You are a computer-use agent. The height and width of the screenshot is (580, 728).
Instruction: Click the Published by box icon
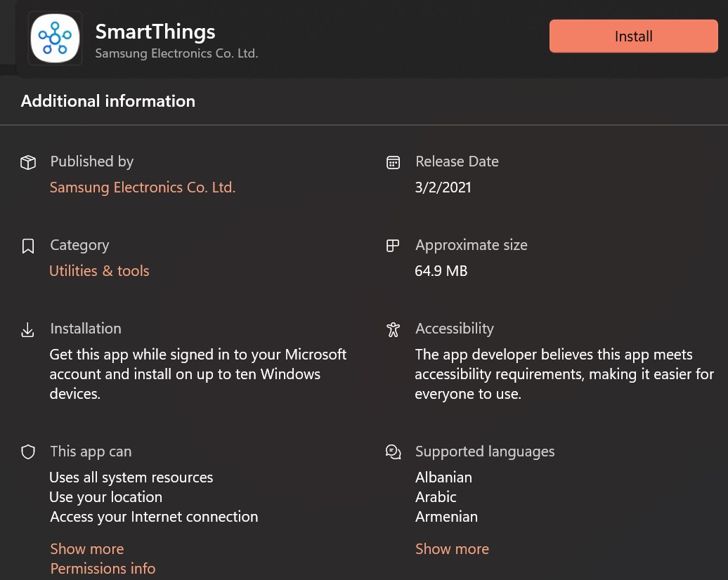point(28,163)
